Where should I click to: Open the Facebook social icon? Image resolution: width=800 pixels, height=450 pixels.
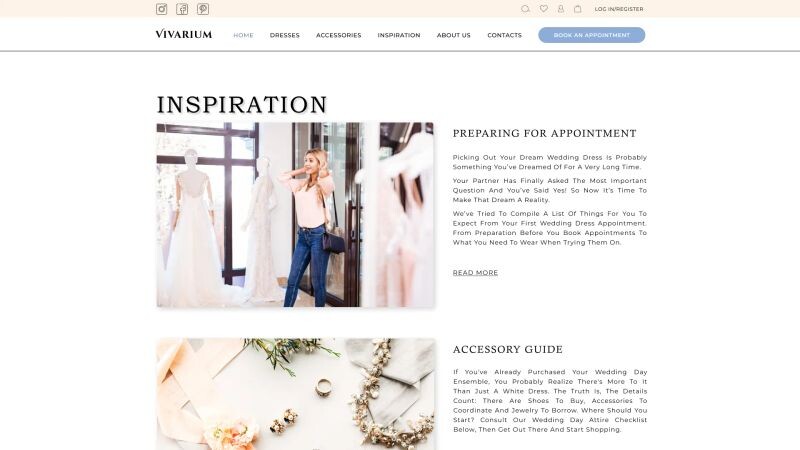(182, 9)
